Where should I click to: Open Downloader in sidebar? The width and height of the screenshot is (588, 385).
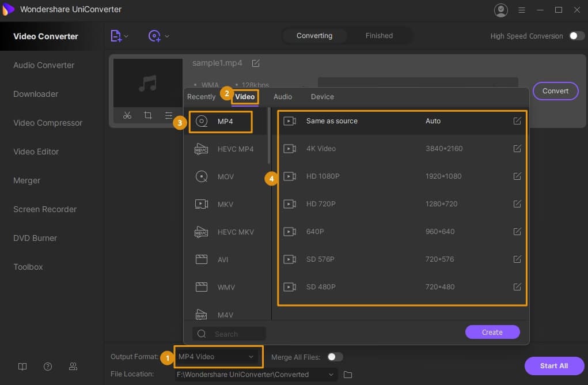(36, 94)
